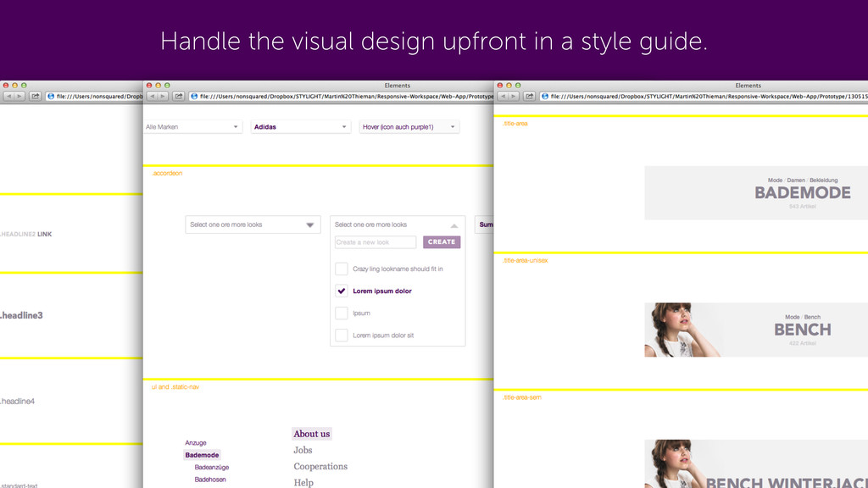The width and height of the screenshot is (868, 488).
Task: Select 'Bademode' in the static nav list
Action: coord(202,455)
